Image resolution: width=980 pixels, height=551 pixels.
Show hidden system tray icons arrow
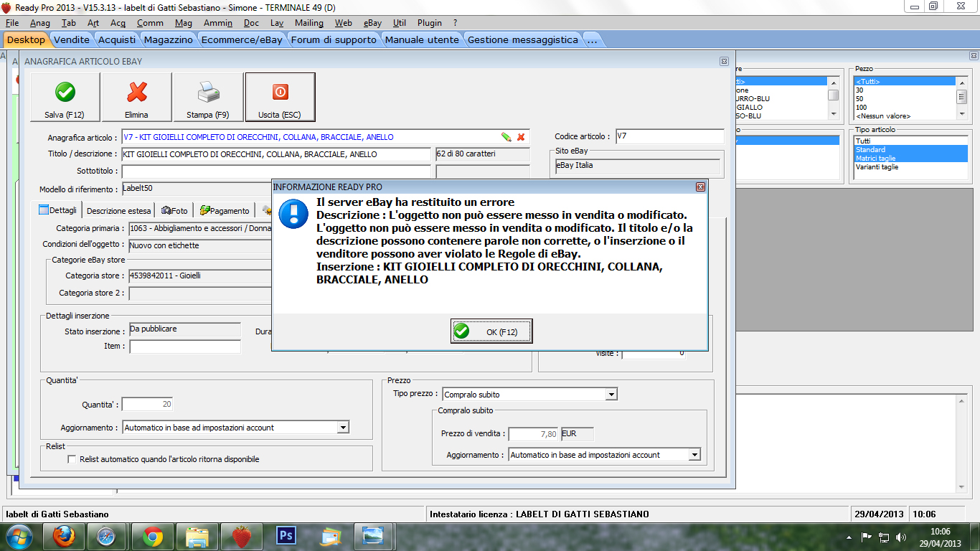849,537
